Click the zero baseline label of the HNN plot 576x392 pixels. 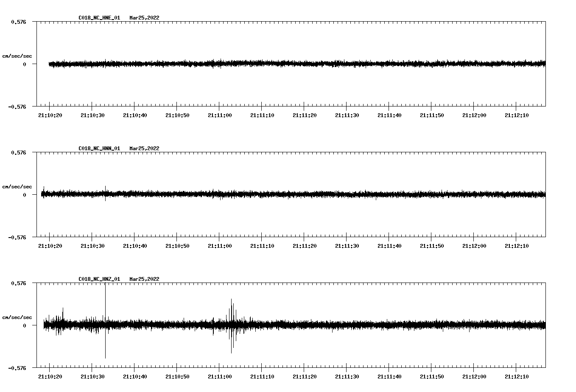click(x=25, y=195)
